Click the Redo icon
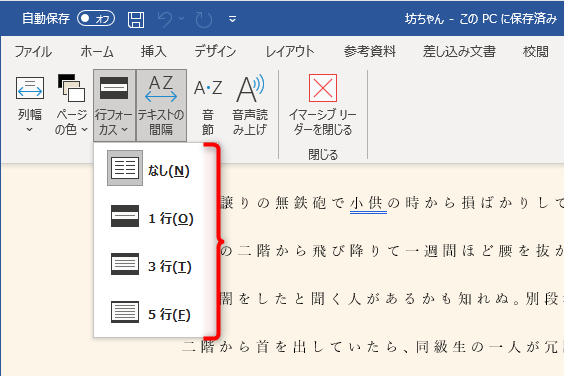This screenshot has width=564, height=376. click(204, 19)
